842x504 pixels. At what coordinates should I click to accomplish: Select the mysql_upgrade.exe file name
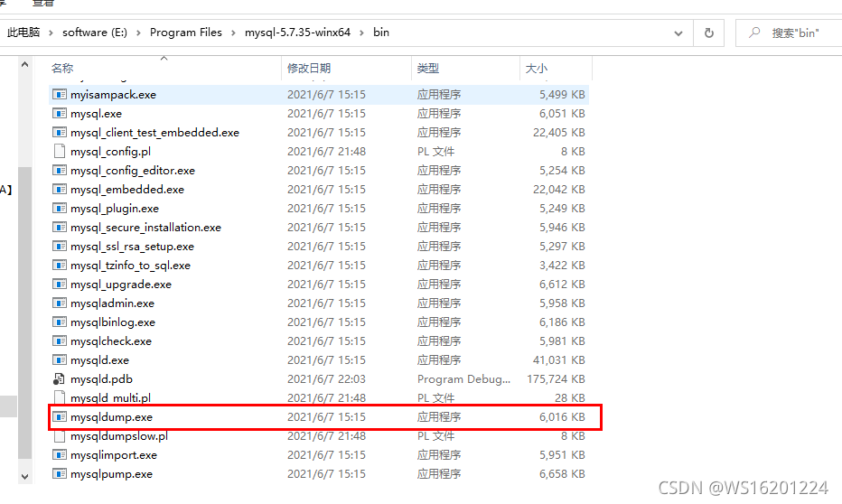[121, 285]
